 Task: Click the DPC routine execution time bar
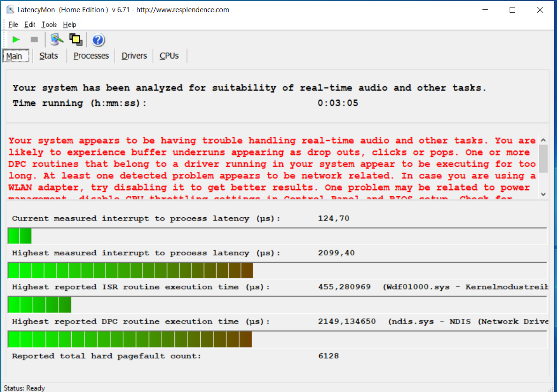[x=277, y=339]
